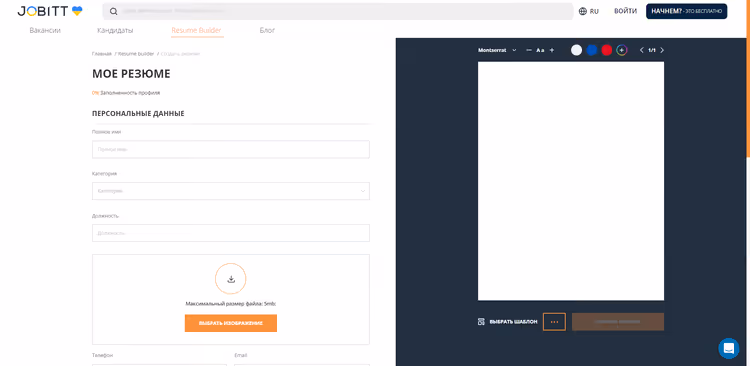
Task: Go to Главная breadcrumb link
Action: point(101,54)
